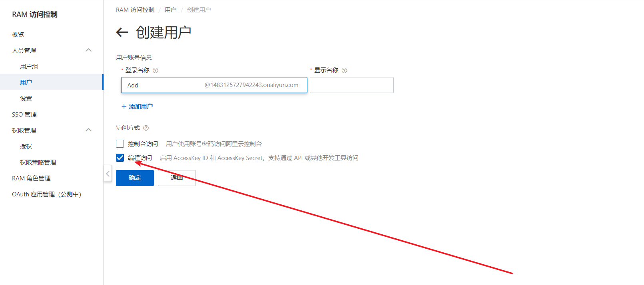The width and height of the screenshot is (644, 285).
Task: Click the 确定 button
Action: (x=135, y=178)
